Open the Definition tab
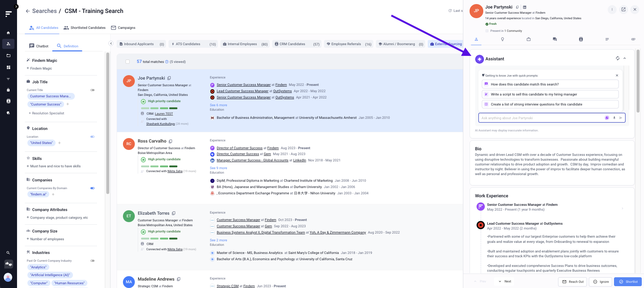 coord(67,46)
